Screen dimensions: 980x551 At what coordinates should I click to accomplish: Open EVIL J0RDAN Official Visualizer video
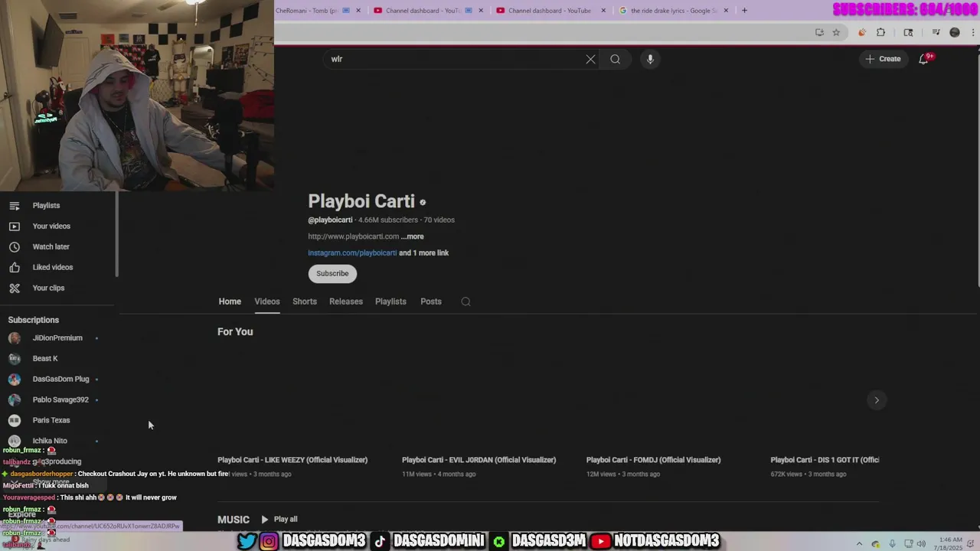479,460
